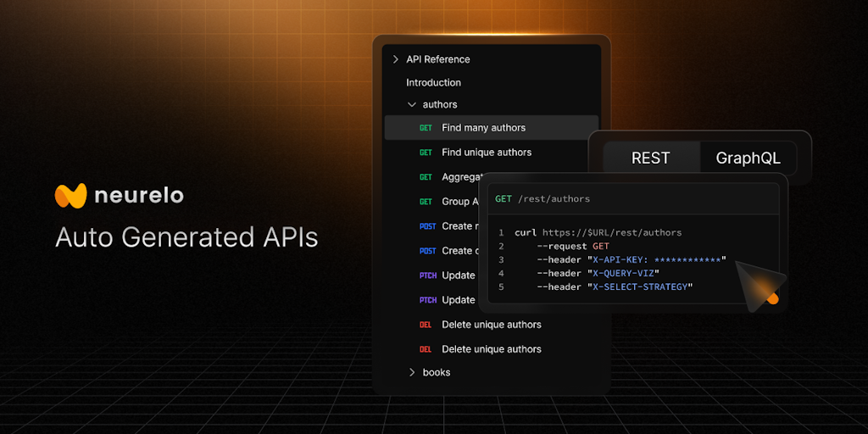This screenshot has width=868, height=434.
Task: Click GET badge beside the Aggregate entry
Action: pos(426,177)
